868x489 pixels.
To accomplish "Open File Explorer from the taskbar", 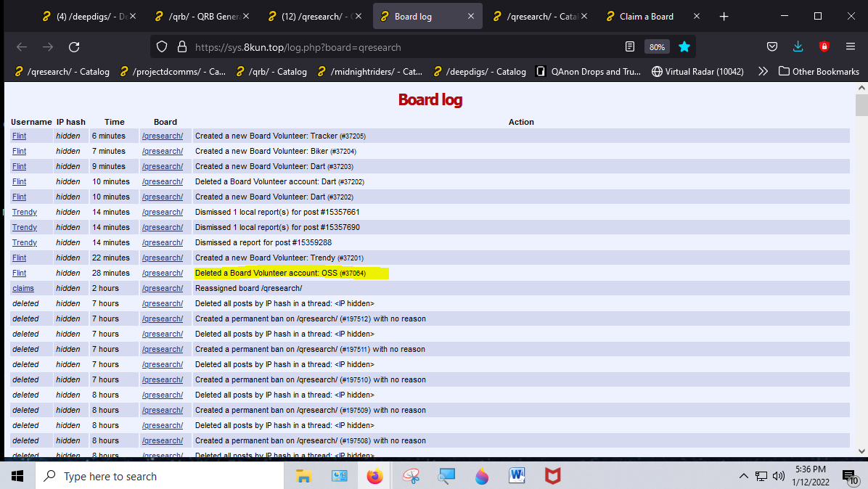I will [303, 476].
